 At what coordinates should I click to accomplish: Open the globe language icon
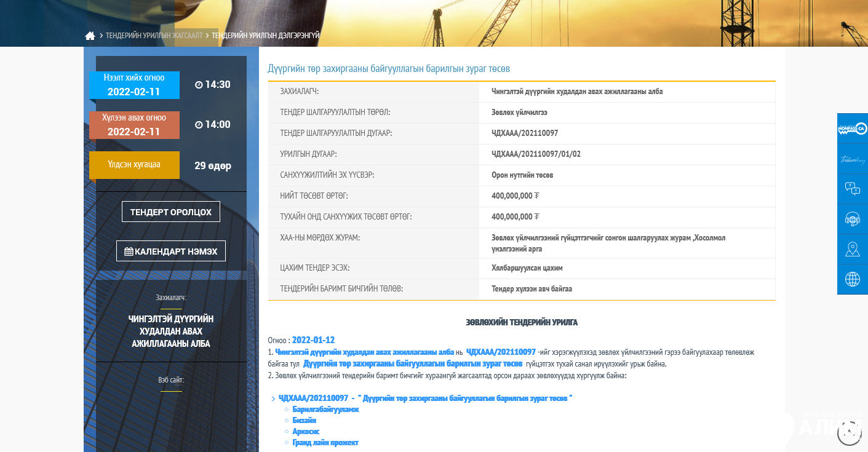pos(853,279)
